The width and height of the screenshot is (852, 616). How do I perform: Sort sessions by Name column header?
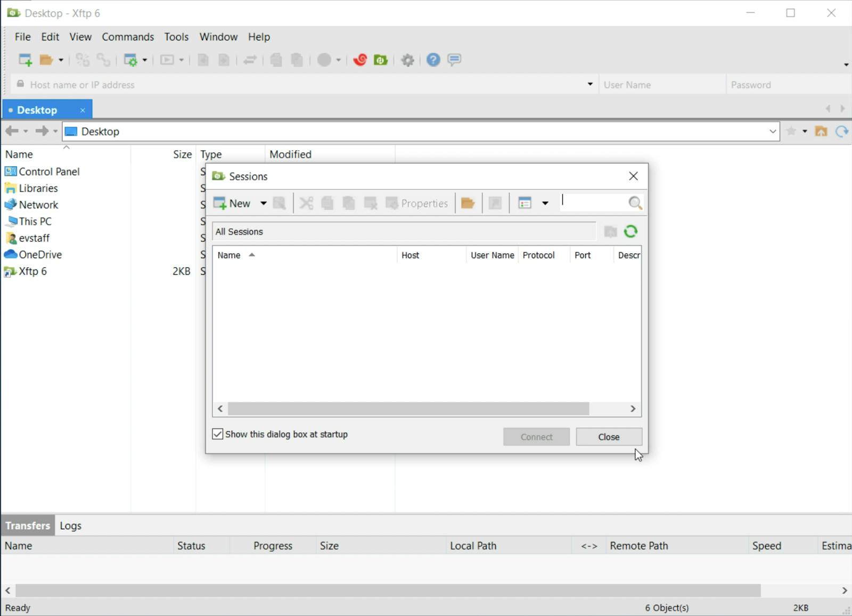pos(305,255)
